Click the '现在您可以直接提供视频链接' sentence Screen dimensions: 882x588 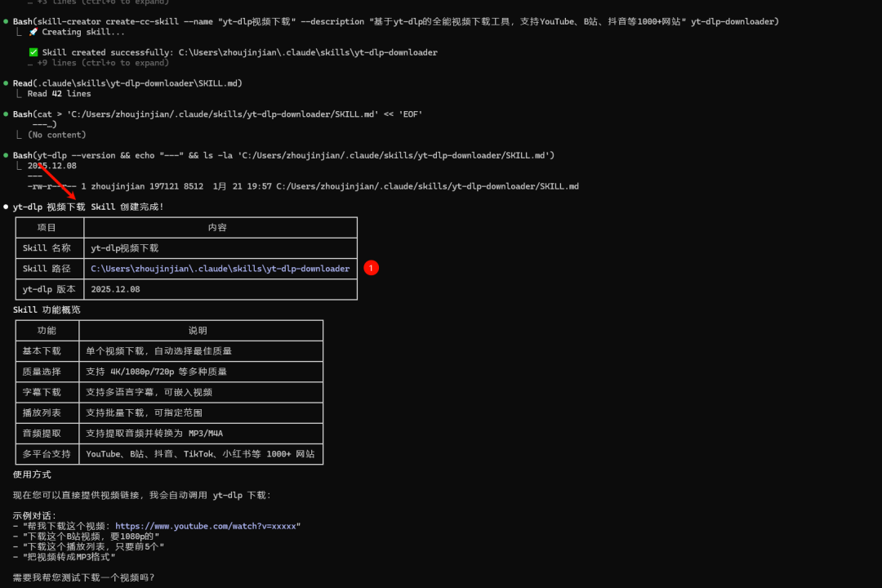coord(142,495)
